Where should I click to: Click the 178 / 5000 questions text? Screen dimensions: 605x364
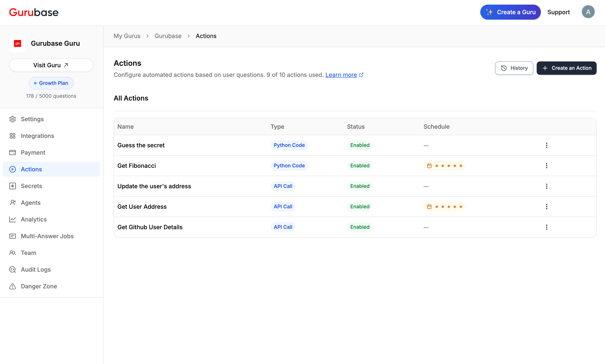coord(51,96)
